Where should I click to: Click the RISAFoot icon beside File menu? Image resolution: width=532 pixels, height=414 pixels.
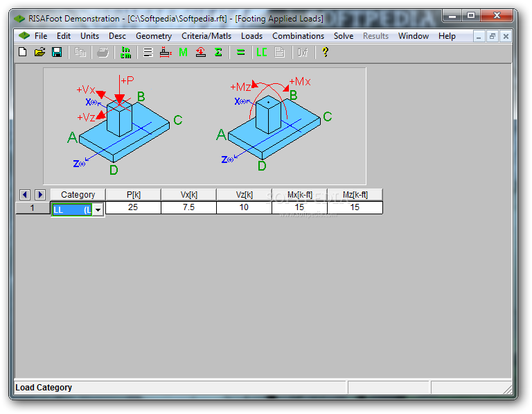click(x=24, y=35)
